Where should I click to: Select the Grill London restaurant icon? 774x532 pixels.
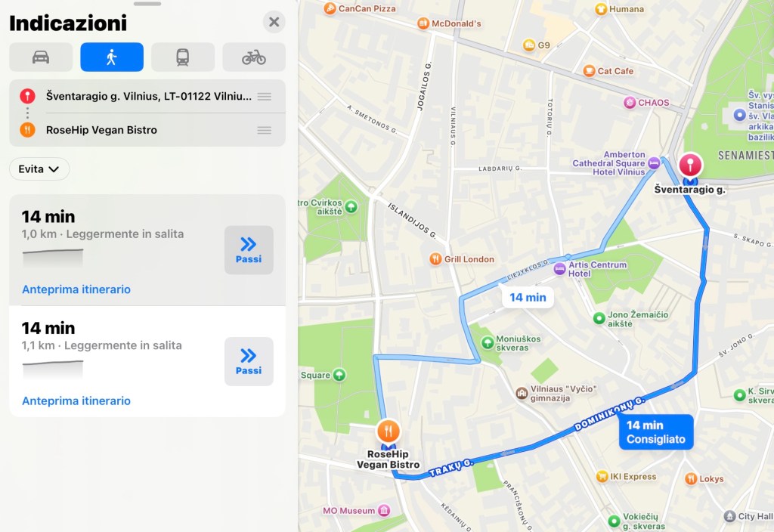tap(435, 259)
